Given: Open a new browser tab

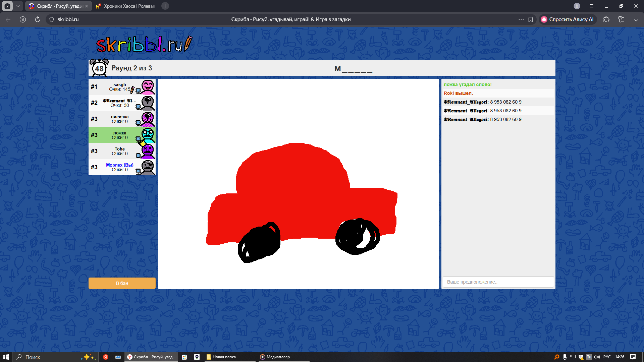Looking at the screenshot, I should (165, 6).
